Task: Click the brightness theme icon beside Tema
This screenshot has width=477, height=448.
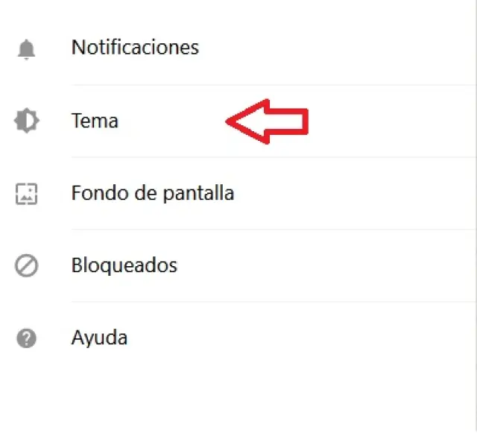Action: [27, 121]
